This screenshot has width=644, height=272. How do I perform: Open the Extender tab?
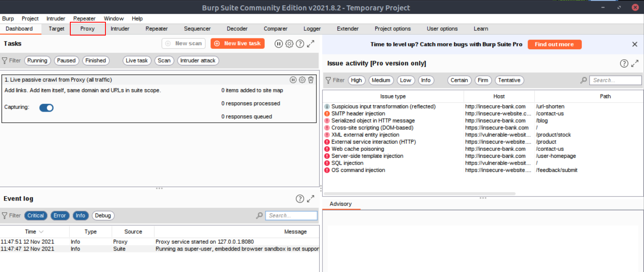coord(348,29)
